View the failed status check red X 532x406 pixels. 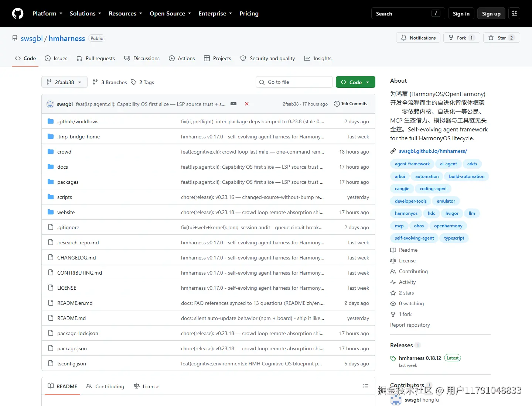(x=247, y=104)
